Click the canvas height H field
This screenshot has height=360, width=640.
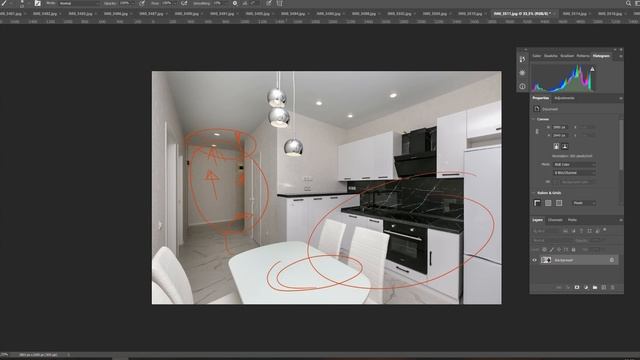560,135
